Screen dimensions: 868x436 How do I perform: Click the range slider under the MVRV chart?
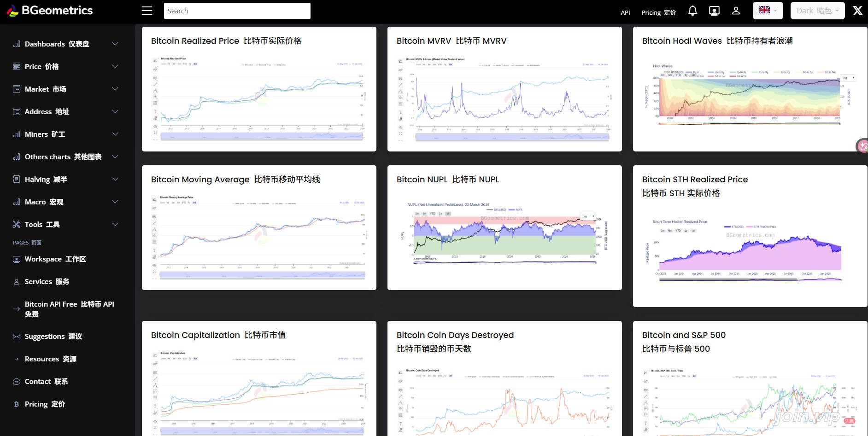[x=512, y=137]
